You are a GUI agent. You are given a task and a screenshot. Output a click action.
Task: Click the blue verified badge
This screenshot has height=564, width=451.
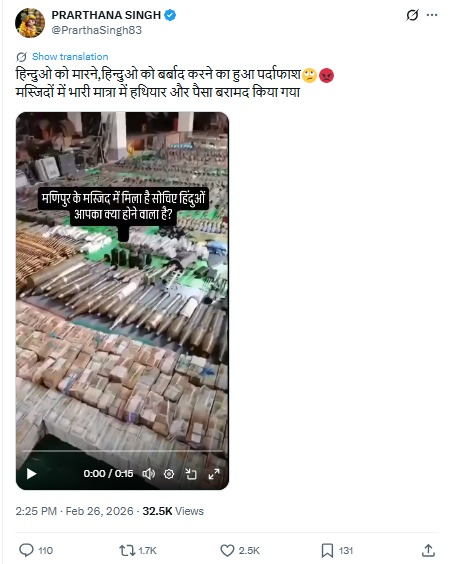(170, 15)
